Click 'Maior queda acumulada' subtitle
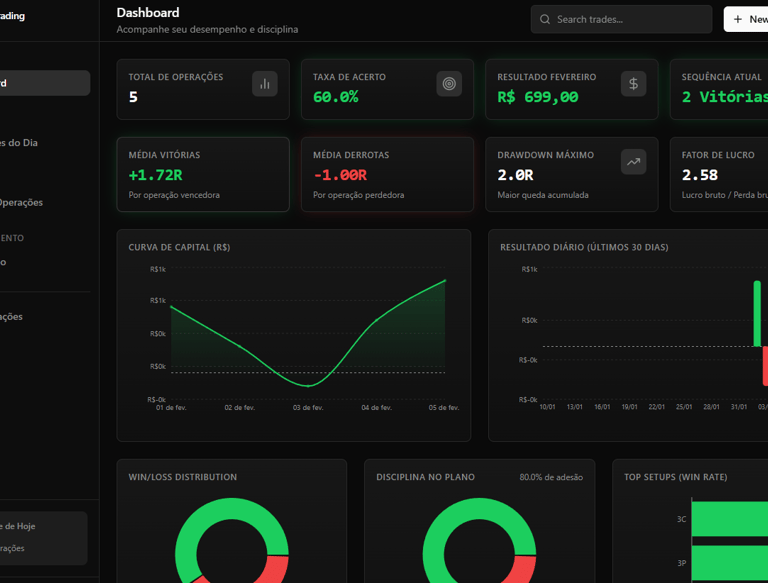This screenshot has width=768, height=583. coord(543,195)
